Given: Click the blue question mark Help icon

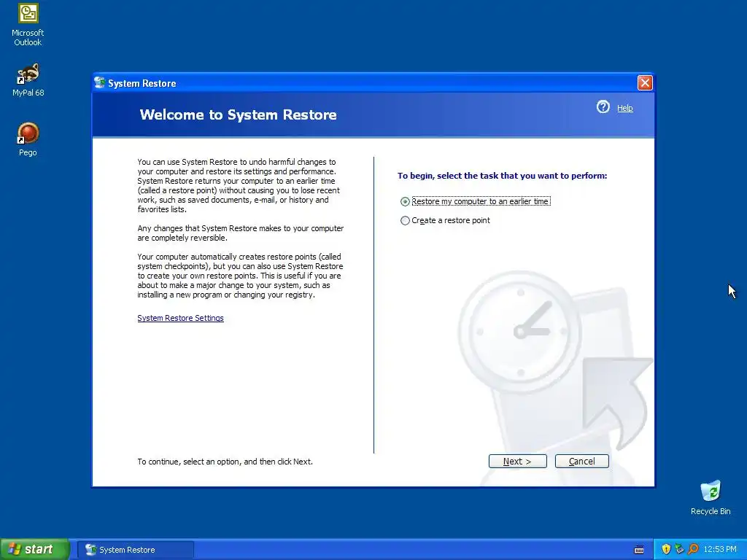Looking at the screenshot, I should (x=603, y=107).
